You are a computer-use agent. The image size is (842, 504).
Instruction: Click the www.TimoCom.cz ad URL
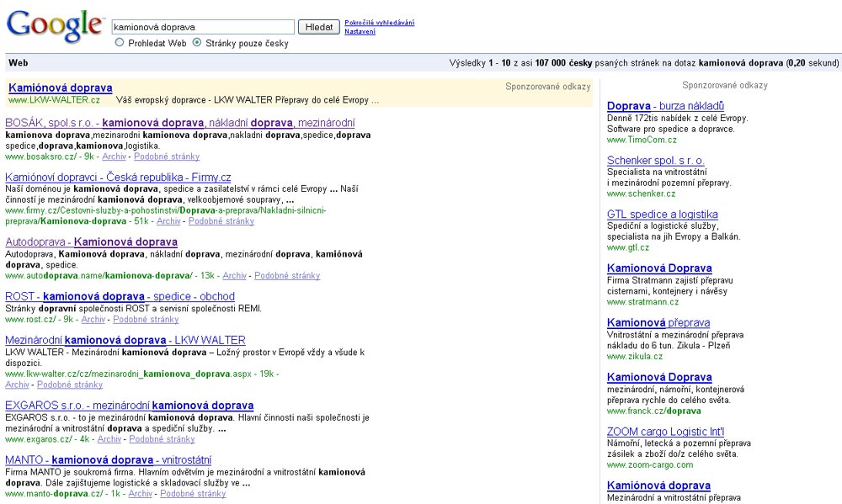[642, 140]
